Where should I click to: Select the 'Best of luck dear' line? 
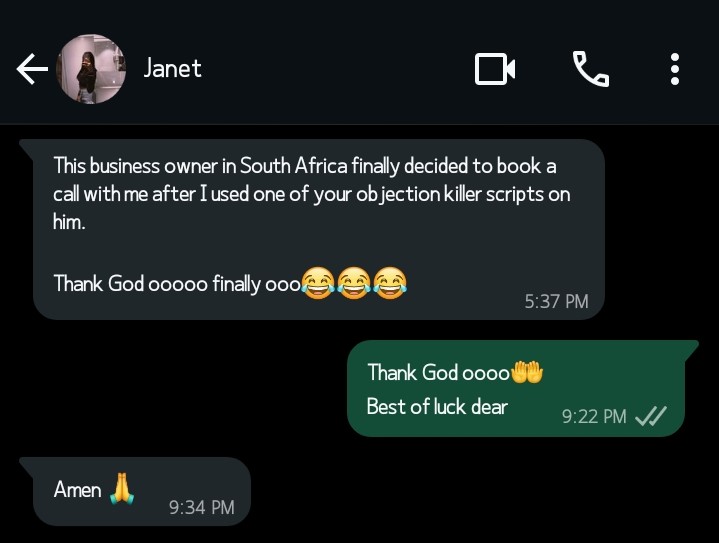coord(437,406)
